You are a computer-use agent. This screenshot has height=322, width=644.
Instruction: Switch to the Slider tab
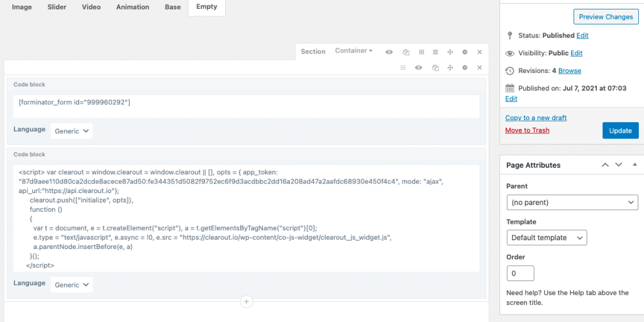(x=57, y=7)
